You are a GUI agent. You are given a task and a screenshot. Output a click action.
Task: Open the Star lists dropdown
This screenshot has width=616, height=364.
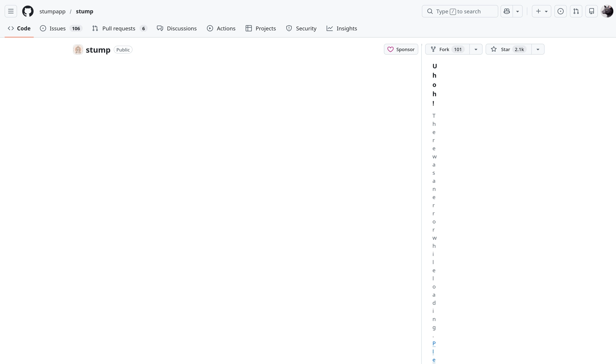[538, 49]
